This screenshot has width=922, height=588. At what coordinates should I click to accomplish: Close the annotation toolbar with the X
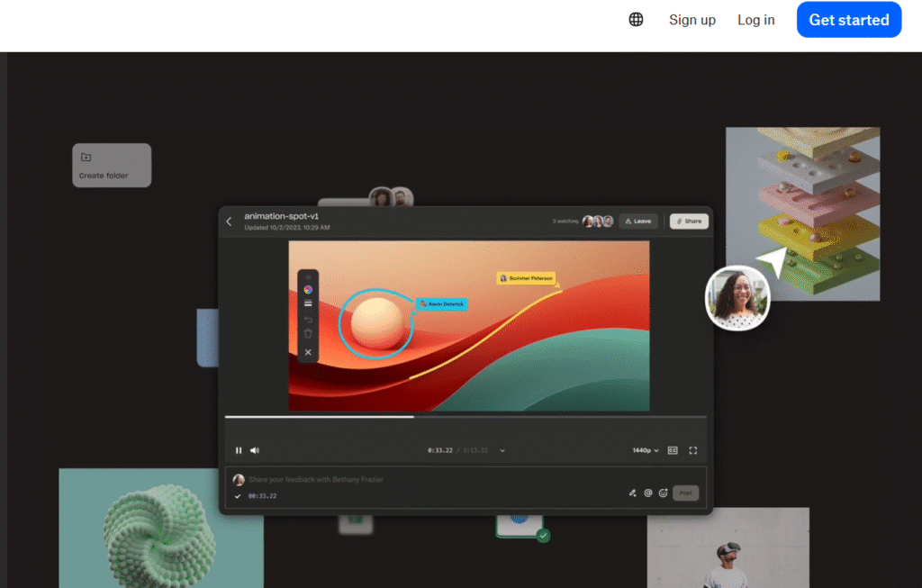[308, 352]
